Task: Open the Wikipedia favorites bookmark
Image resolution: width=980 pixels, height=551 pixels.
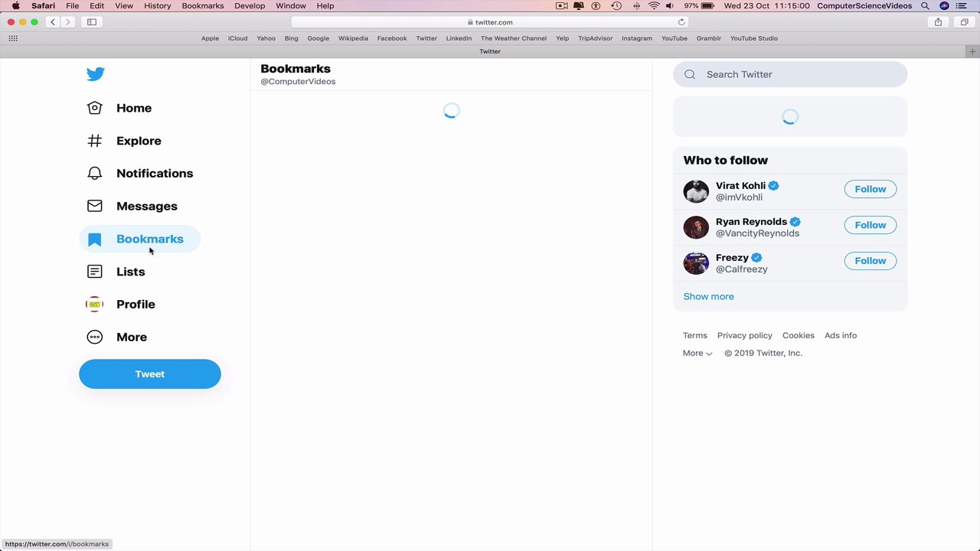Action: pos(353,38)
